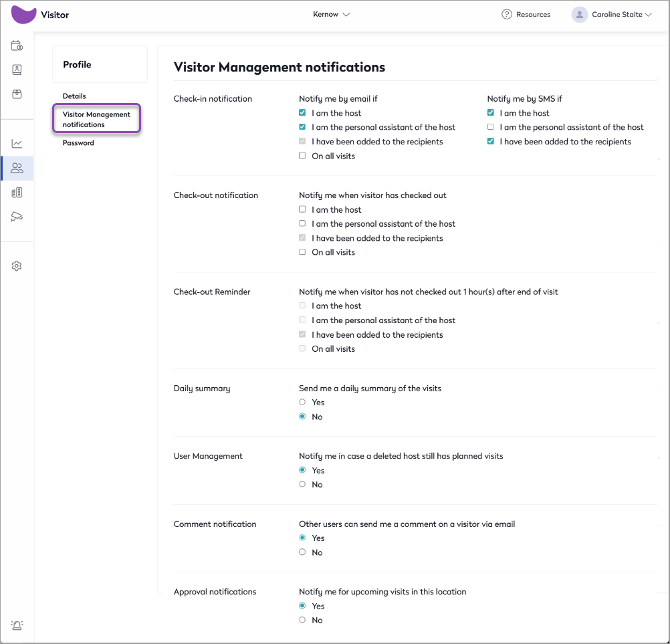
Task: Uncheck SMS 'I am the host'
Action: 491,112
